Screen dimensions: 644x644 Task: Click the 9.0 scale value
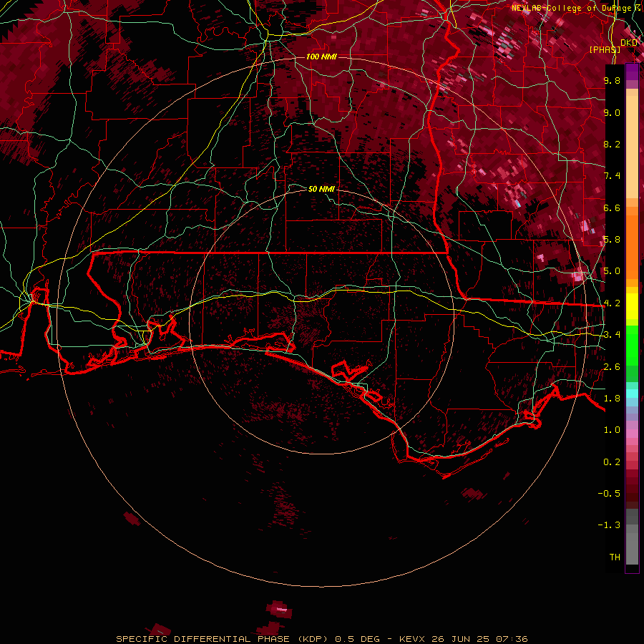pos(612,112)
